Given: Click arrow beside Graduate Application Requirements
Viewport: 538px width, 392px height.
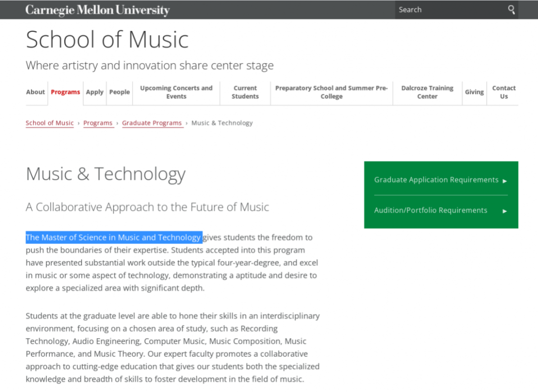Looking at the screenshot, I should pos(505,181).
